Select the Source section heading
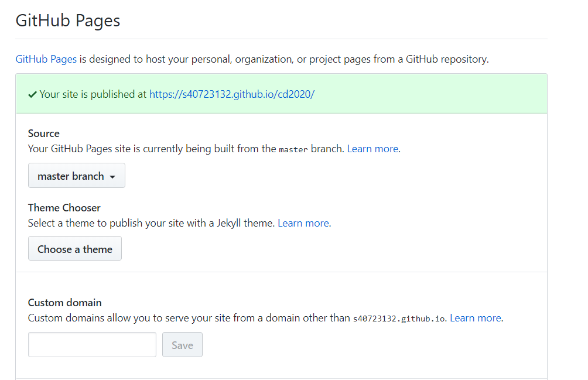This screenshot has height=380, width=588. click(44, 133)
